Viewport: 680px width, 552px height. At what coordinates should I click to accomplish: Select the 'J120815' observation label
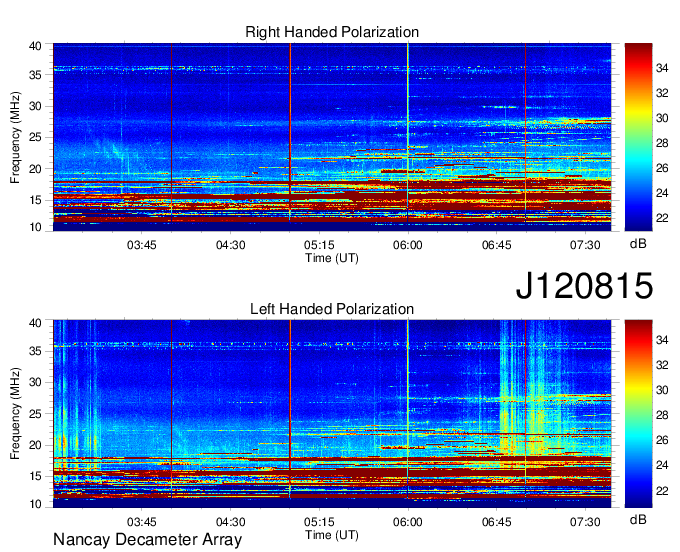point(584,285)
